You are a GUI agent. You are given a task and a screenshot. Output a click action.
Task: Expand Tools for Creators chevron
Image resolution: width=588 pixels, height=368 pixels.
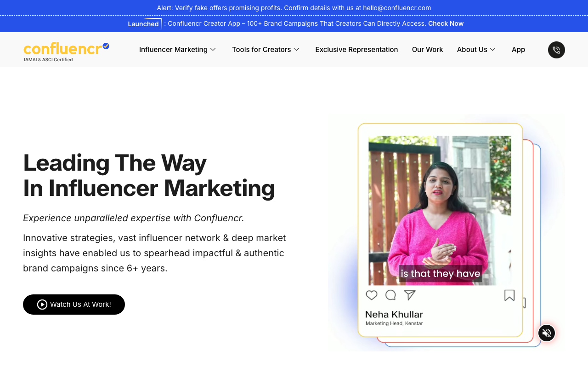(x=296, y=50)
